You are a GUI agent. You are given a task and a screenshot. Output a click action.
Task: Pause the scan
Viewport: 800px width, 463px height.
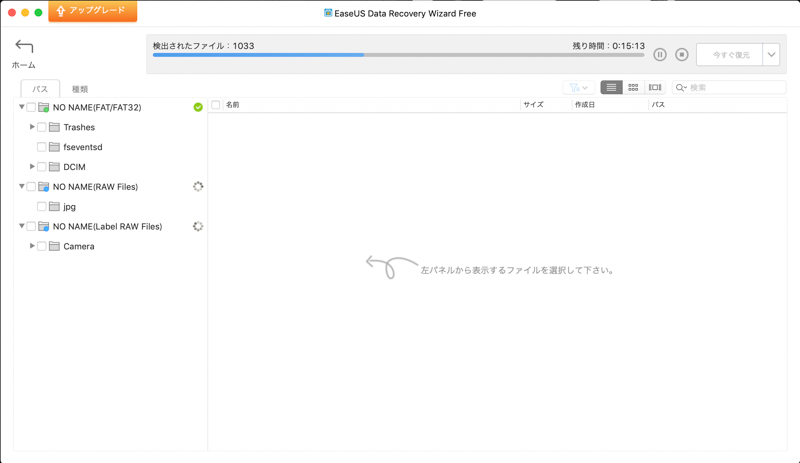(660, 55)
